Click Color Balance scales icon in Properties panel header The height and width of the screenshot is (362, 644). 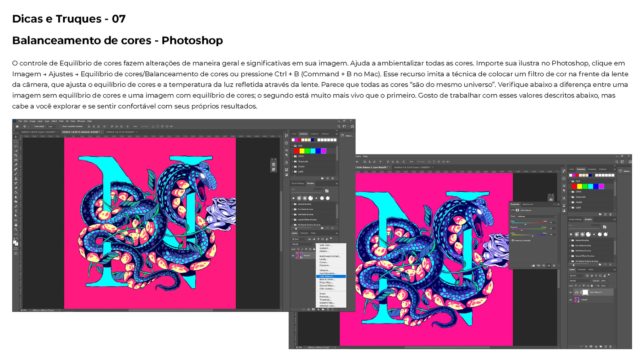(x=513, y=210)
